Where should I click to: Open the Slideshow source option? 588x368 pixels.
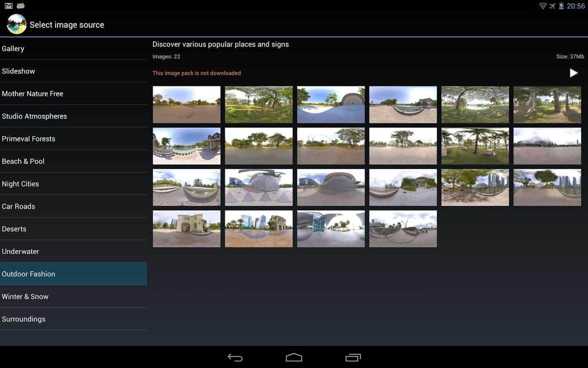(x=73, y=71)
